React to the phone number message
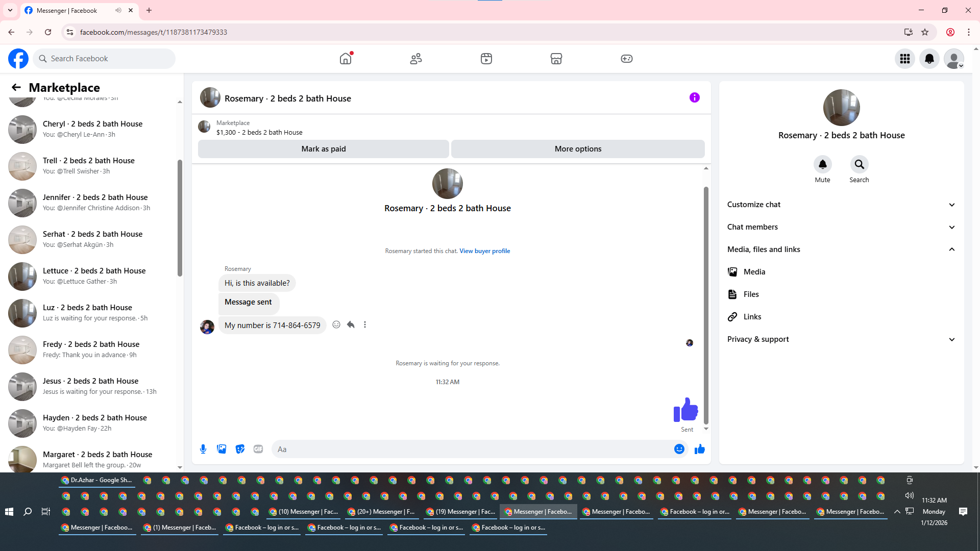 click(336, 325)
